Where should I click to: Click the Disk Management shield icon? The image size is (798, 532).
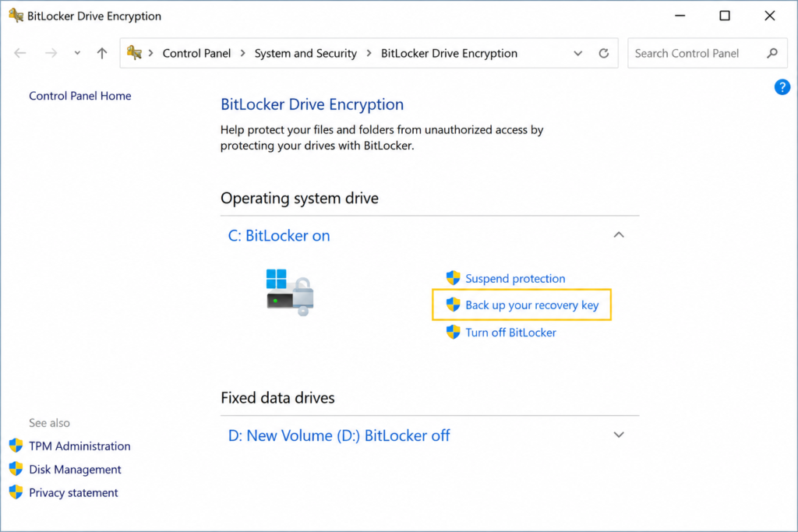point(16,468)
